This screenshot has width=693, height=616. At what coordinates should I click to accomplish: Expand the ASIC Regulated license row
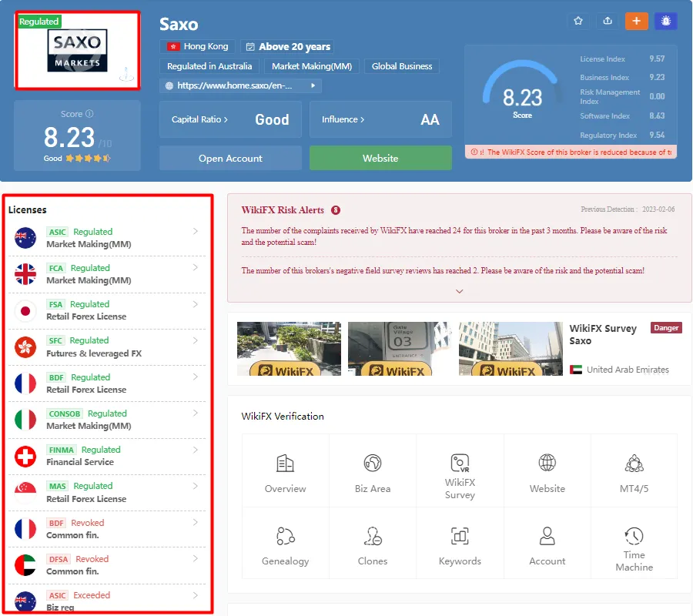tap(196, 231)
